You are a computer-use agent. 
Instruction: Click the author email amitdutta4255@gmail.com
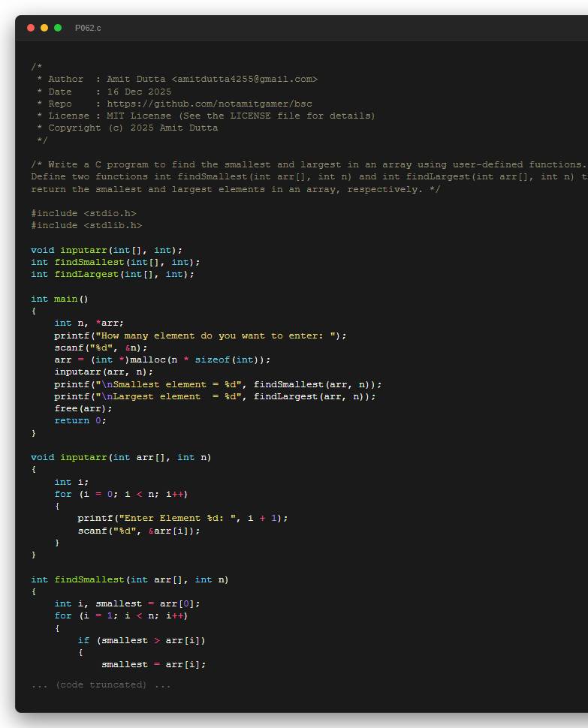(x=244, y=80)
